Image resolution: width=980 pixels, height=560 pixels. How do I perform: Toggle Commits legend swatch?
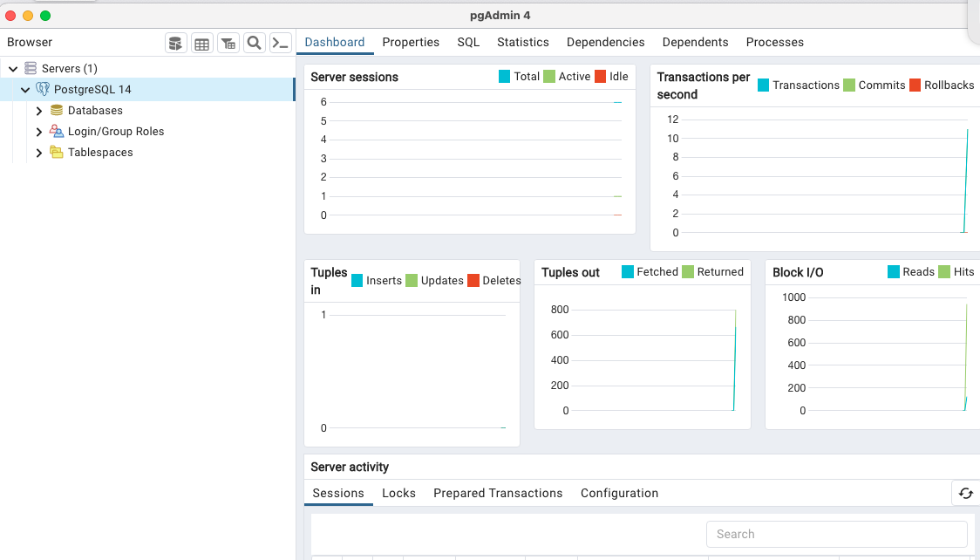848,85
